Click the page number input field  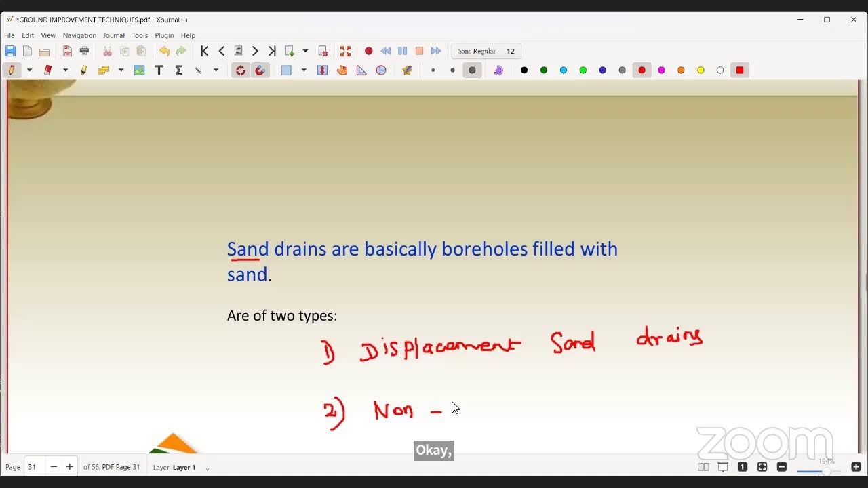[35, 467]
